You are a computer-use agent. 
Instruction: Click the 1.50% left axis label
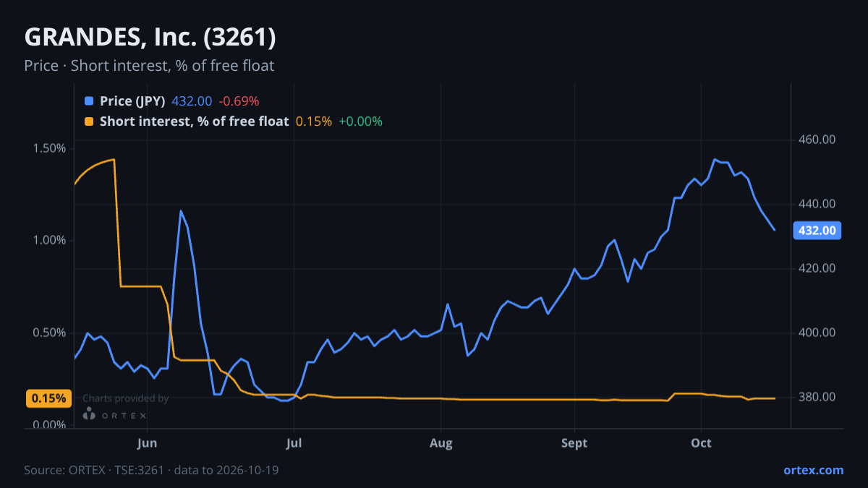coord(49,148)
